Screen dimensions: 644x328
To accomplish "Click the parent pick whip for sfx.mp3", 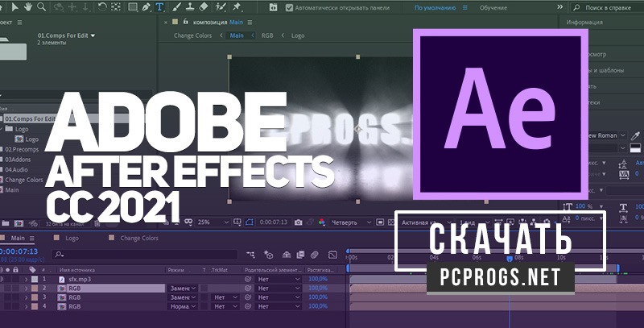I will click(248, 279).
